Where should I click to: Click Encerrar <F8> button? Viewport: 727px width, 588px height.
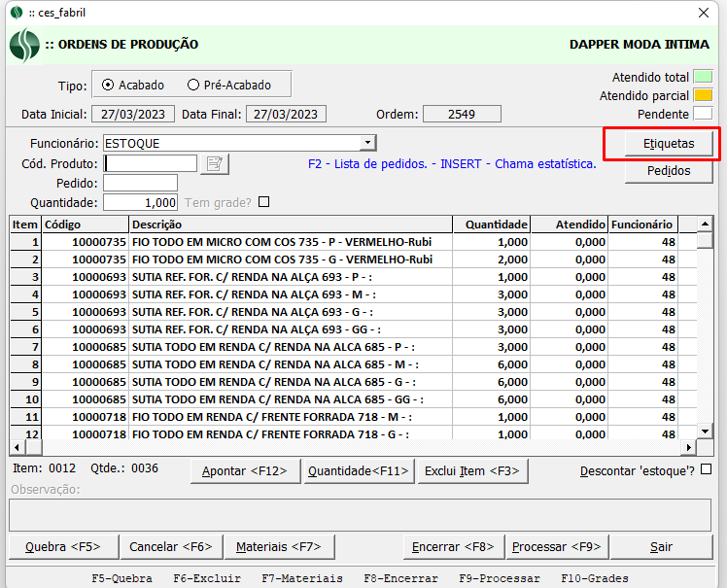[454, 547]
